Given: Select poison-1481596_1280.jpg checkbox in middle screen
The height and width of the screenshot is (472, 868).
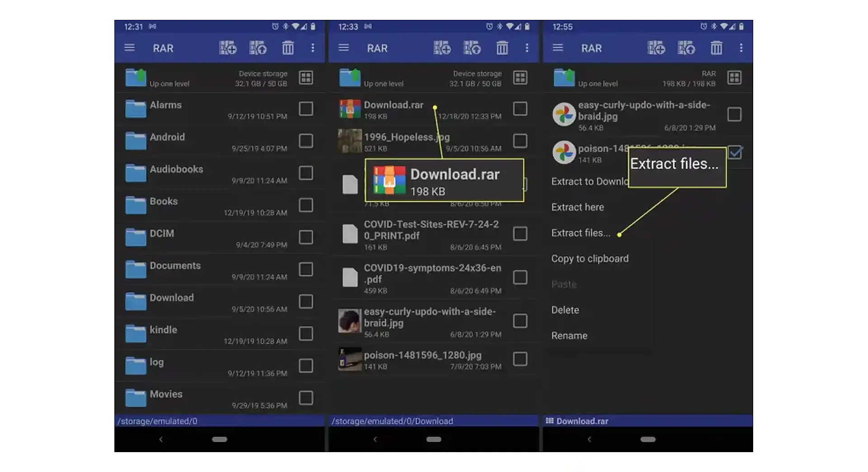Looking at the screenshot, I should pos(520,359).
